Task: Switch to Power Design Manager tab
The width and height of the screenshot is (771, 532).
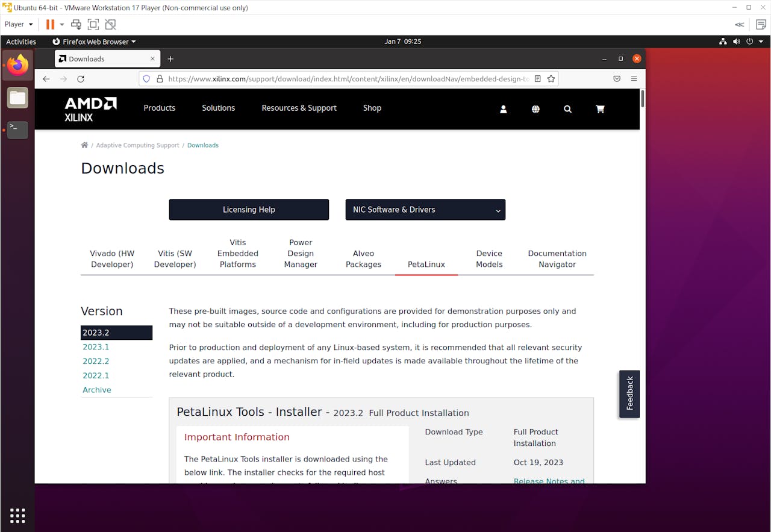Action: pyautogui.click(x=301, y=254)
